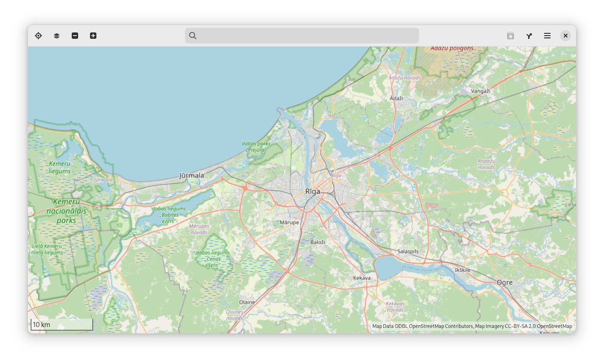Click the Ogre town label
The image size is (604, 364).
[504, 283]
